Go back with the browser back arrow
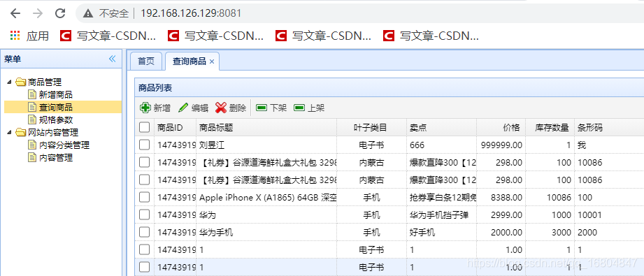Screen dimensions: 644x276 (15, 13)
